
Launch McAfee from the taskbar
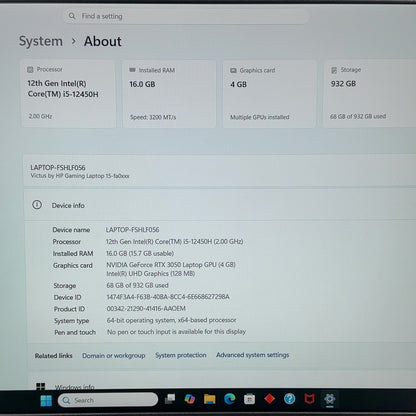[309, 398]
